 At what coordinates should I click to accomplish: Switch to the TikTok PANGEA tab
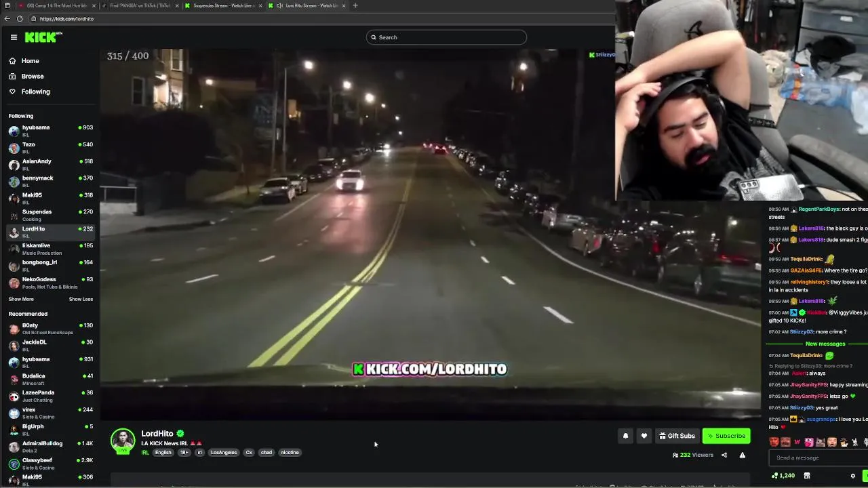(140, 5)
